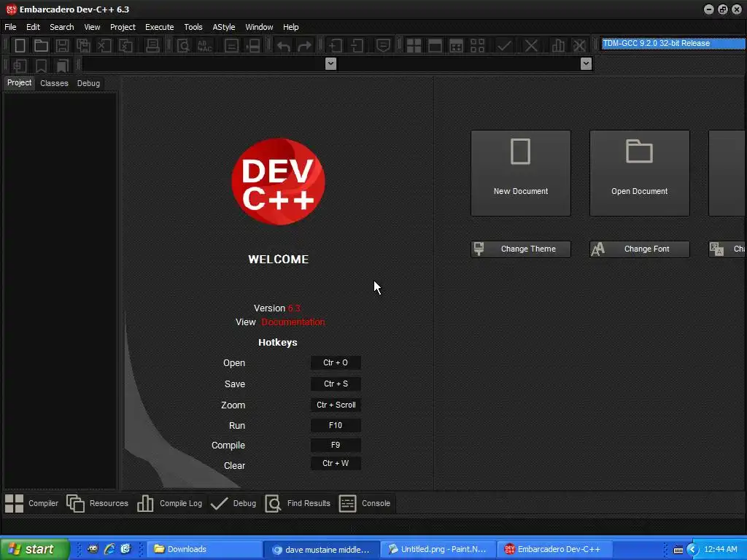Click the Save All toolbar icon

point(83,46)
